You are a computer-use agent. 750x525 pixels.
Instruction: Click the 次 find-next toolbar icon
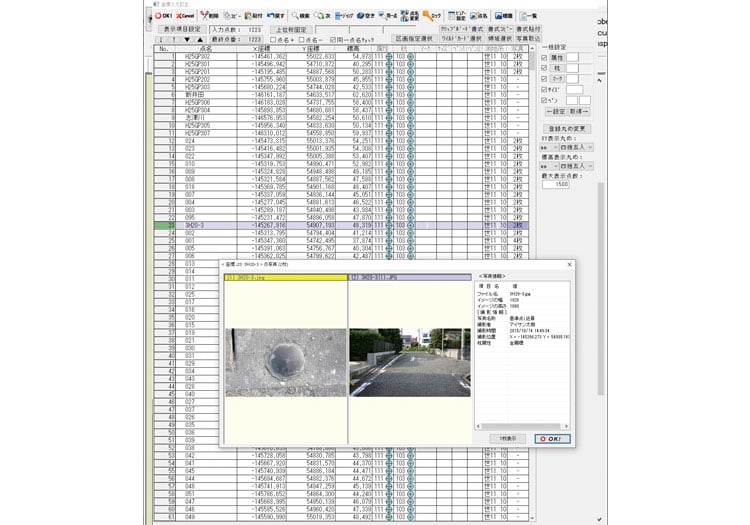(322, 16)
